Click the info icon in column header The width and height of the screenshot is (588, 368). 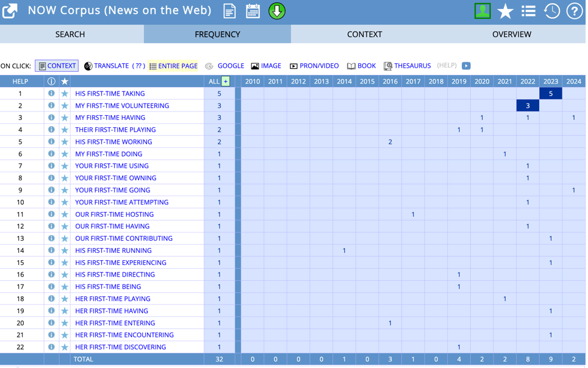click(51, 81)
